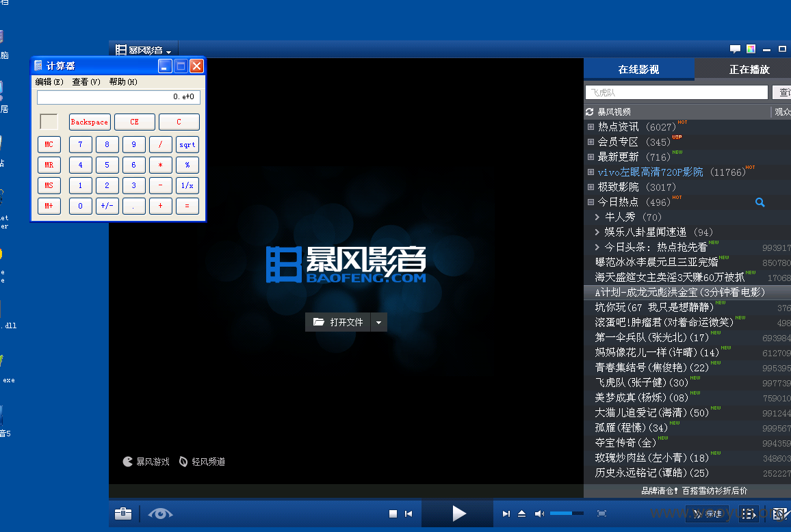Click the feedback speech bubble icon
This screenshot has width=791, height=532.
[x=735, y=49]
